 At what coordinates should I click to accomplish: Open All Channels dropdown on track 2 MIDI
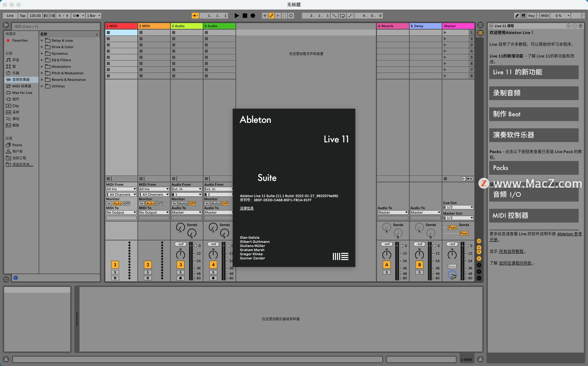[x=154, y=195]
